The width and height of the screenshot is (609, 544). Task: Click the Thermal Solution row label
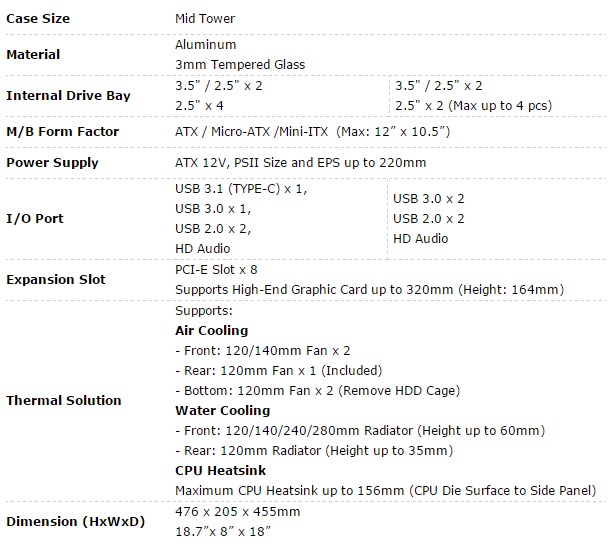point(63,400)
